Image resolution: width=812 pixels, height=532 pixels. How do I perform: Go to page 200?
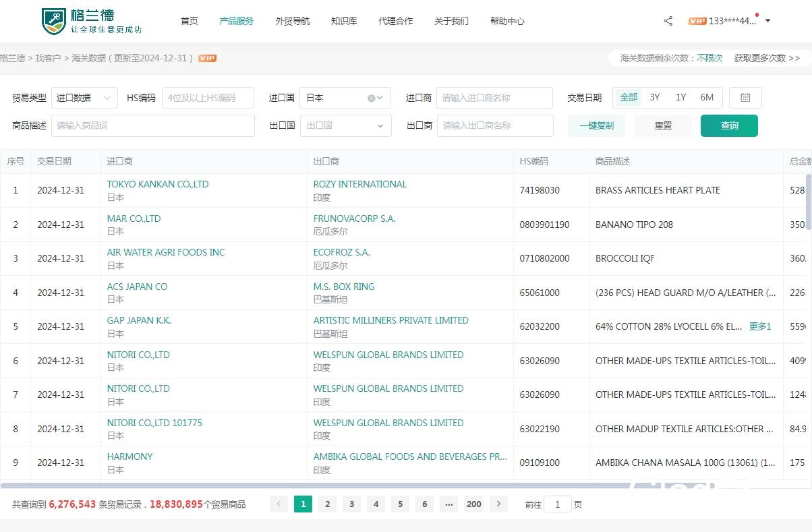[x=474, y=504]
